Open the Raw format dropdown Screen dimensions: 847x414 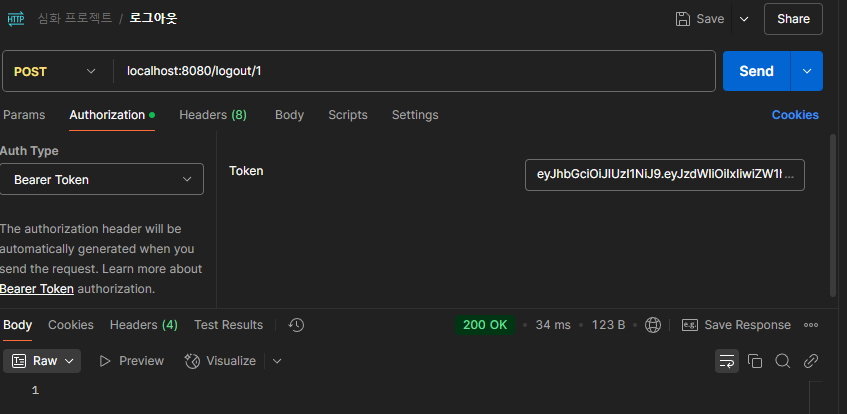[x=42, y=361]
